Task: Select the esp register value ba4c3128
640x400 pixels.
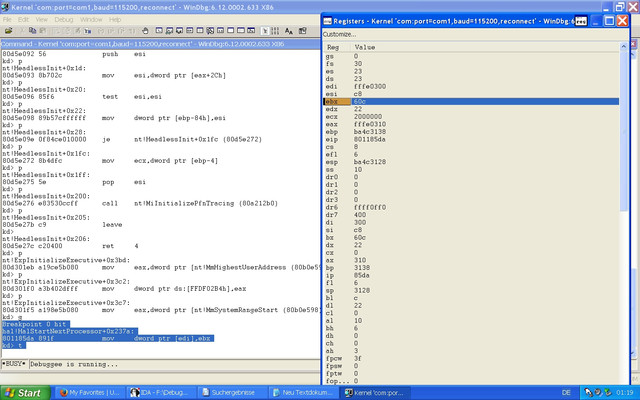Action: click(x=369, y=162)
